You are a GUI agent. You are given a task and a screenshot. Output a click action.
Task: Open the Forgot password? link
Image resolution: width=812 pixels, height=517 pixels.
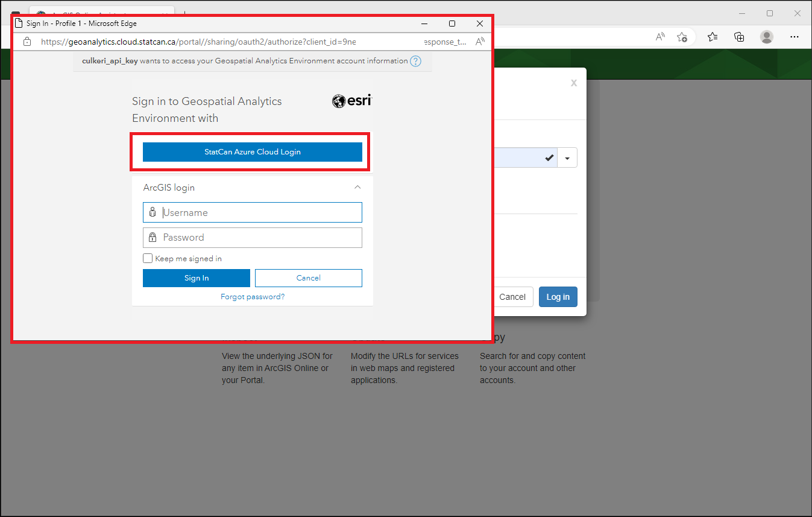253,297
